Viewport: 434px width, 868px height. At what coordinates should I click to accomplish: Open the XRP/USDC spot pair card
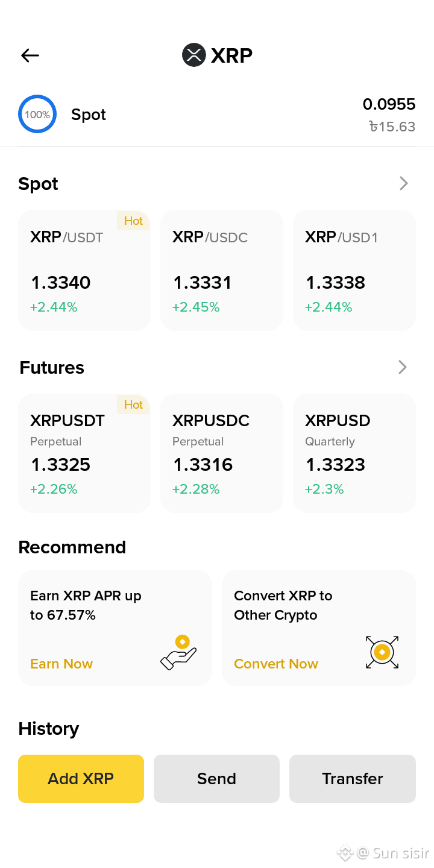pos(222,271)
